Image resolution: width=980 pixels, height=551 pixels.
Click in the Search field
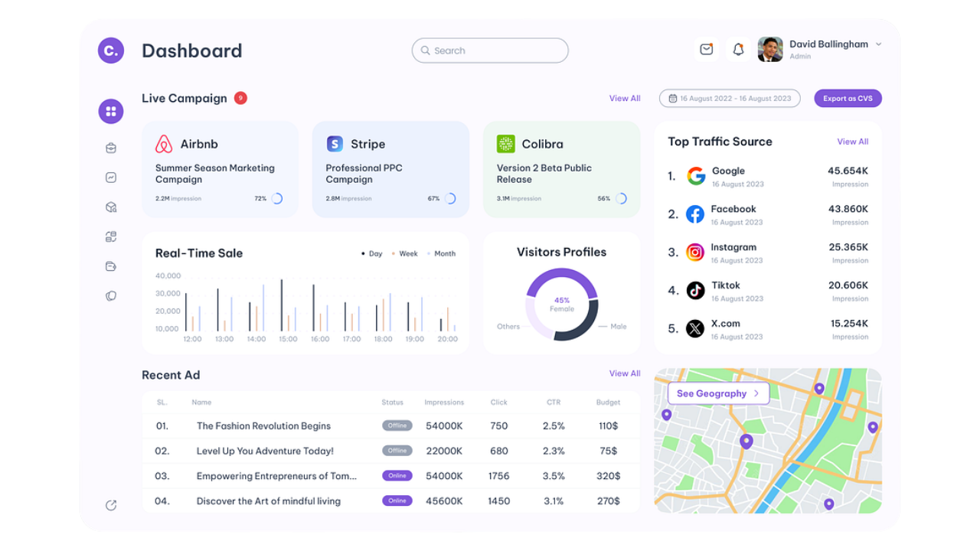tap(490, 51)
